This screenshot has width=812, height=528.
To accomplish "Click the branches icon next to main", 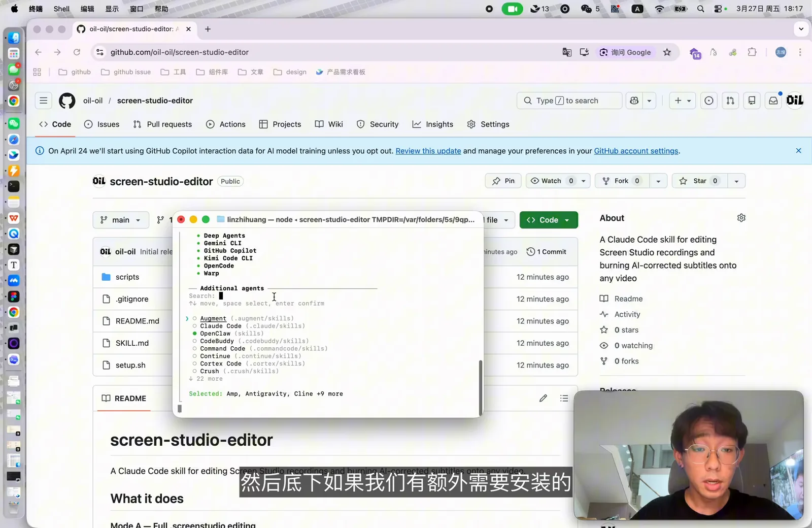I will (x=160, y=220).
